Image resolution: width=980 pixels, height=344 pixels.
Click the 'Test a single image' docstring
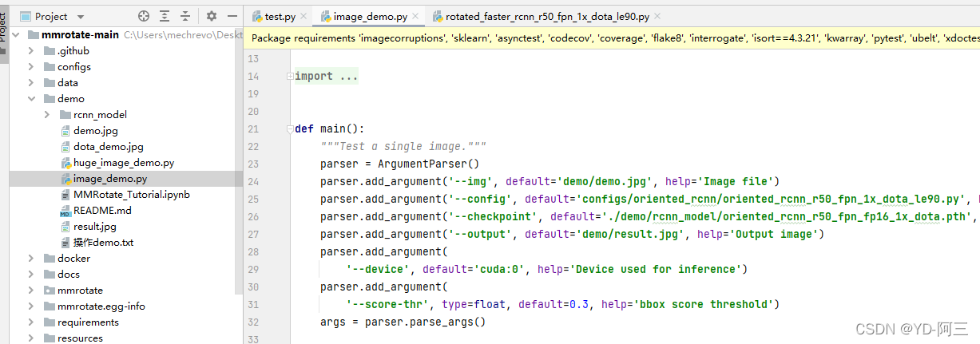coord(403,146)
